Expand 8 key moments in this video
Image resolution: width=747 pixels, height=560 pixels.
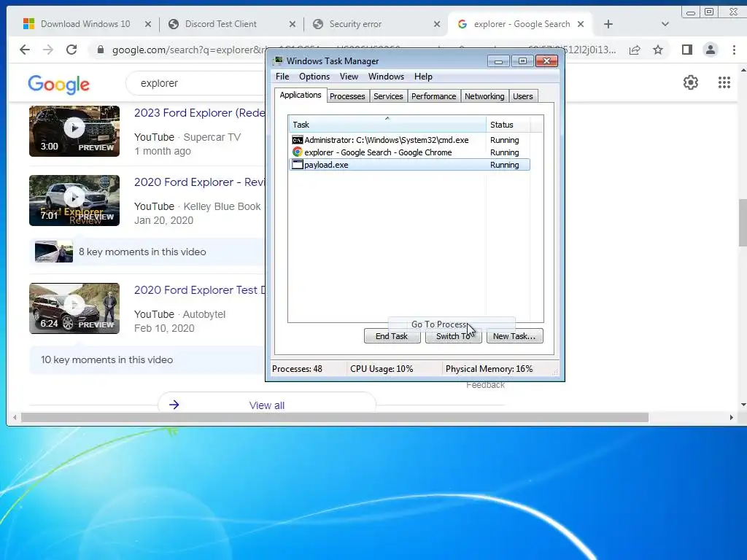coord(147,252)
